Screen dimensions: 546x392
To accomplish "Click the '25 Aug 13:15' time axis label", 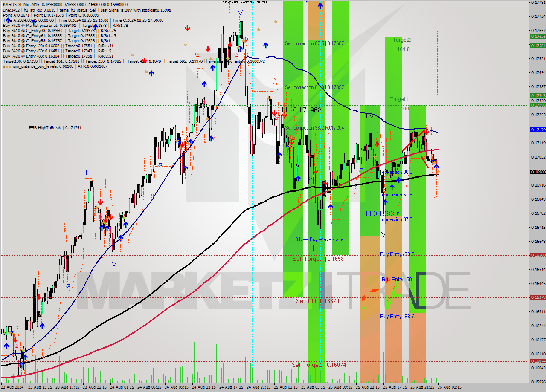I will click(x=367, y=387).
